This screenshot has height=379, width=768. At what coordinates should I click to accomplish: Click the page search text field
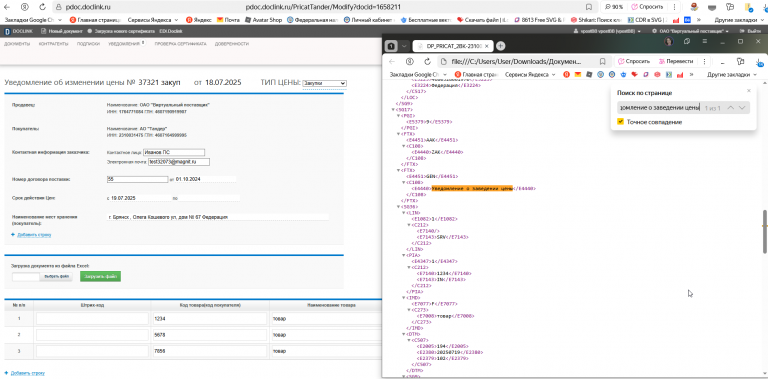(659, 108)
